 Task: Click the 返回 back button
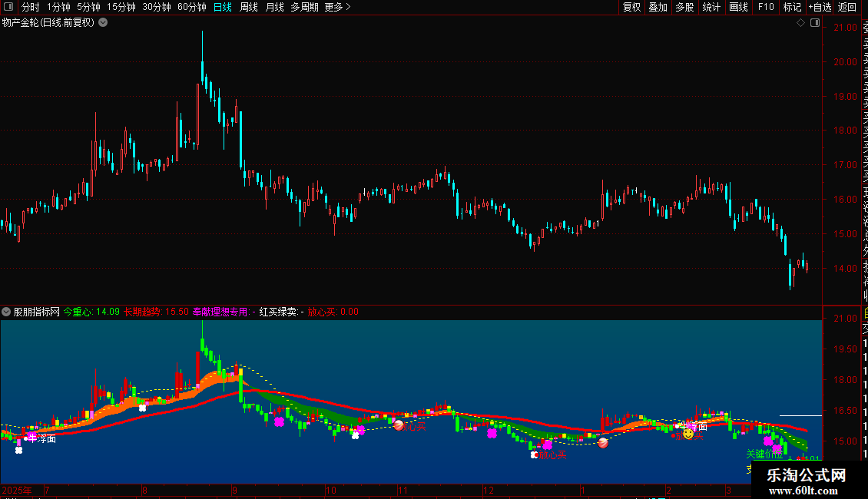(847, 7)
